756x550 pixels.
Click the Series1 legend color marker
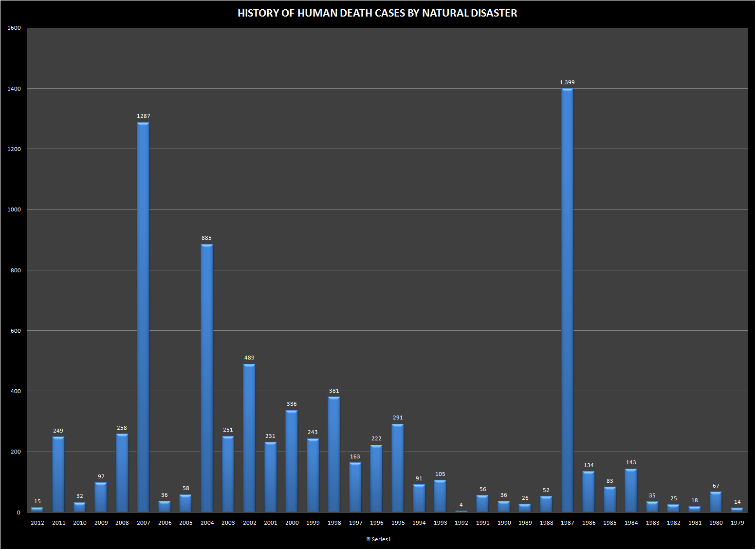369,539
